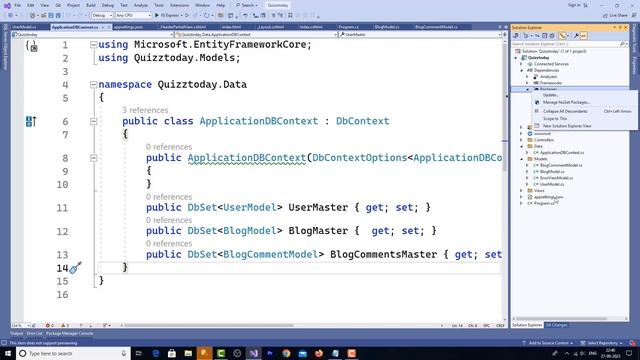The width and height of the screenshot is (640, 360).
Task: Open the Any CPU platform dropdown
Action: click(x=133, y=16)
